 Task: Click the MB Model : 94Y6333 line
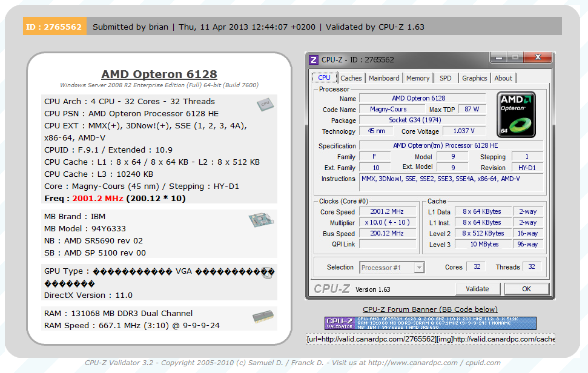pyautogui.click(x=85, y=229)
